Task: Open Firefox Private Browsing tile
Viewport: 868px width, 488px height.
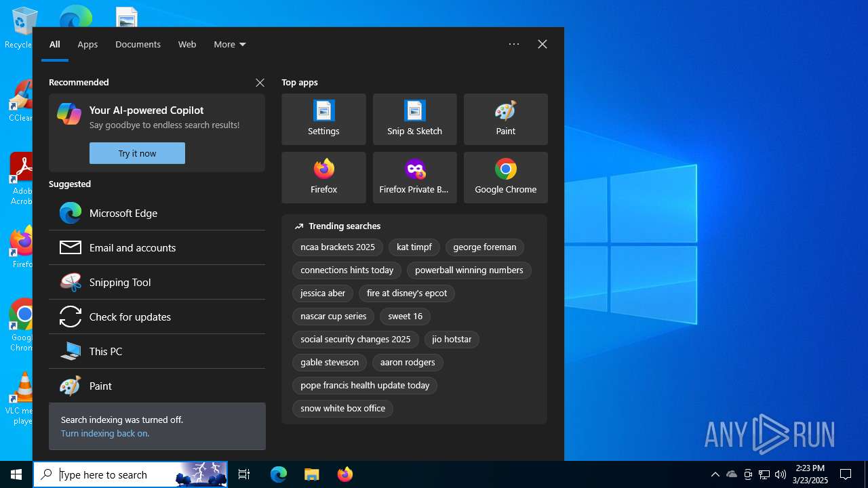Action: tap(414, 178)
